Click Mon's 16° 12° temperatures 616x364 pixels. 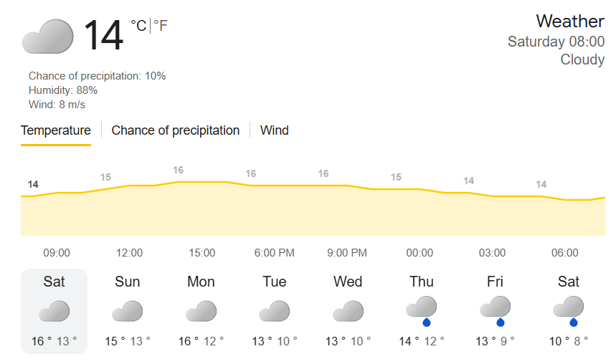click(201, 341)
